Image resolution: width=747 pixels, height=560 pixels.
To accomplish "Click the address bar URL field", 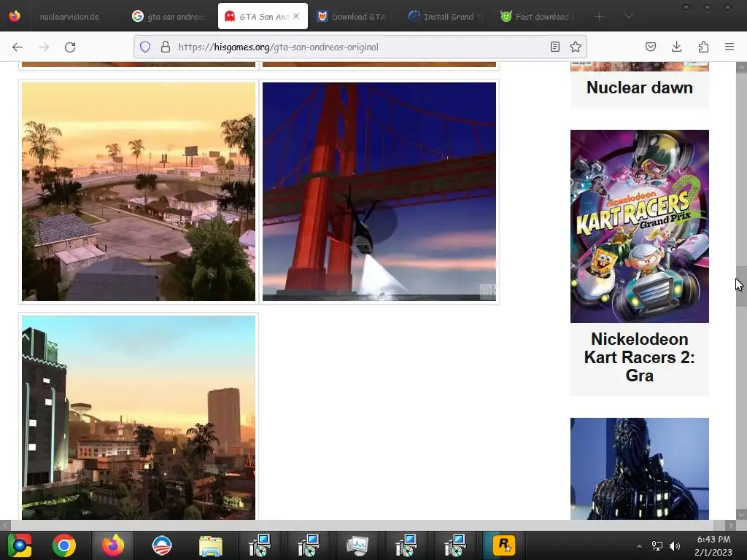I will 360,47.
